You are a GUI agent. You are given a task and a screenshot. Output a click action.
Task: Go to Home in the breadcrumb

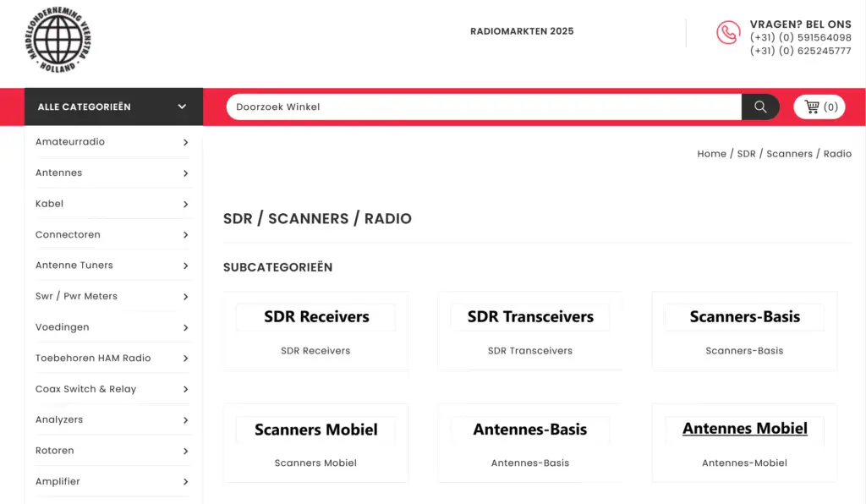click(x=711, y=154)
